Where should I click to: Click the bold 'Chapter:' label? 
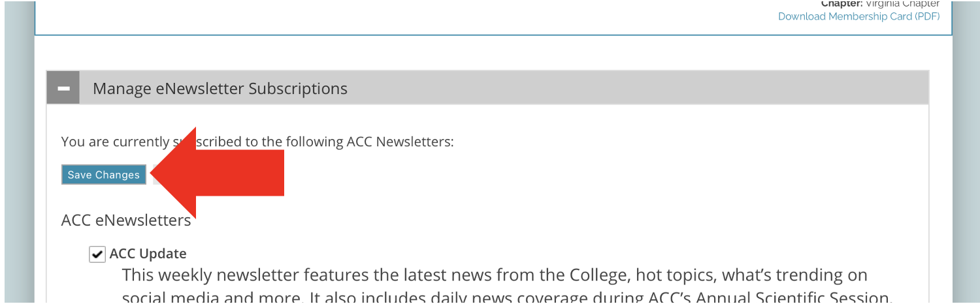(x=841, y=4)
